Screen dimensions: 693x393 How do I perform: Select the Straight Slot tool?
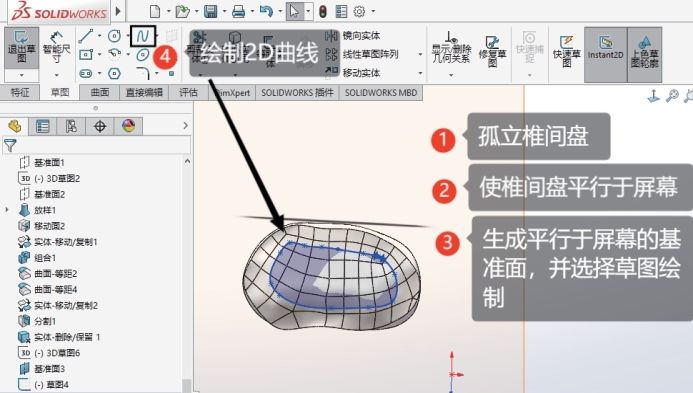click(x=85, y=73)
